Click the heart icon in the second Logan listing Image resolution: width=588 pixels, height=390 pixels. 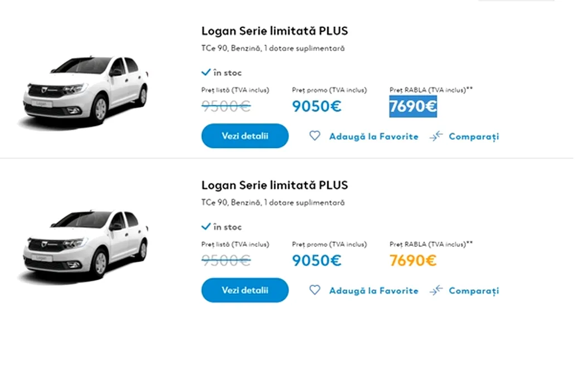point(315,290)
